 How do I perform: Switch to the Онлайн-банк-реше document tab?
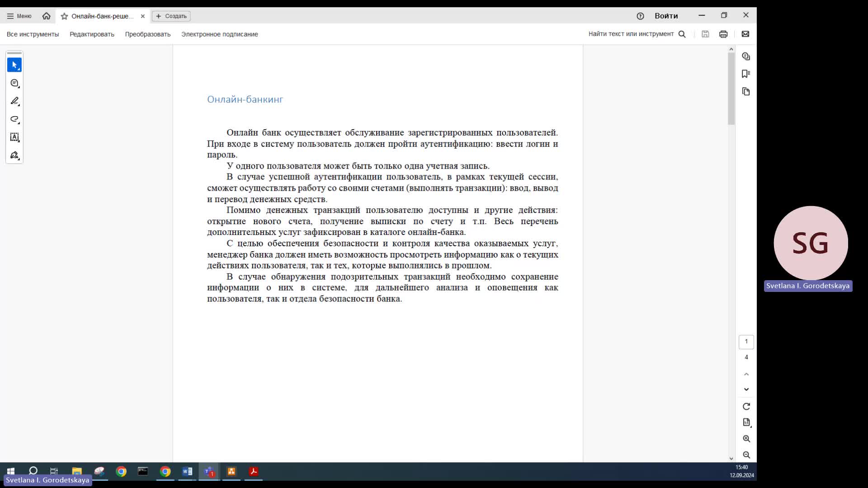click(103, 16)
